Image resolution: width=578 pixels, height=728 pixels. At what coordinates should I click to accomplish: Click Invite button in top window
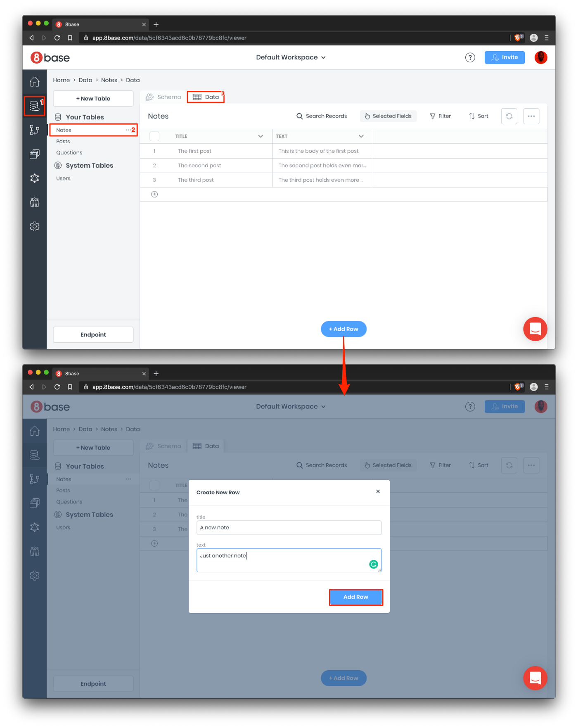tap(505, 57)
